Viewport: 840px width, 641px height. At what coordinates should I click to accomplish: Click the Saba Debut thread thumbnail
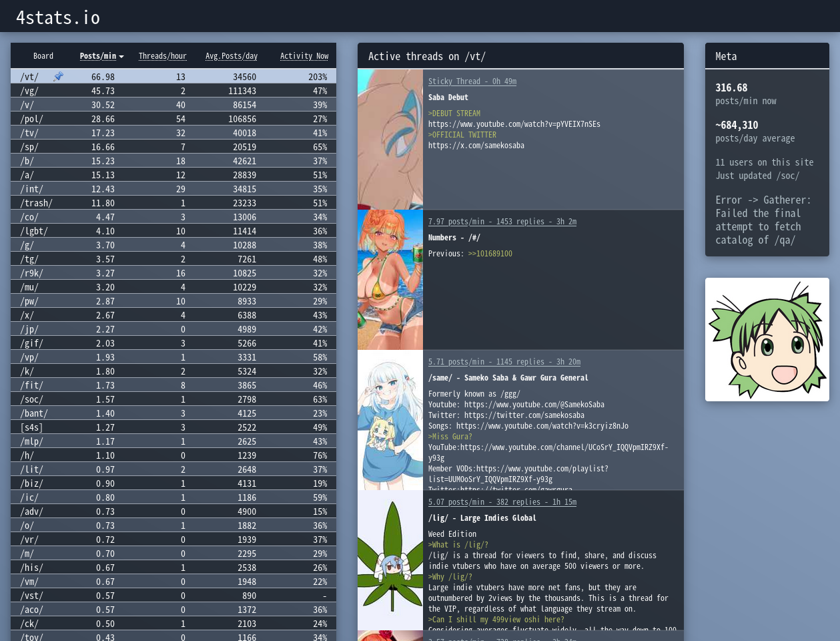click(x=390, y=140)
